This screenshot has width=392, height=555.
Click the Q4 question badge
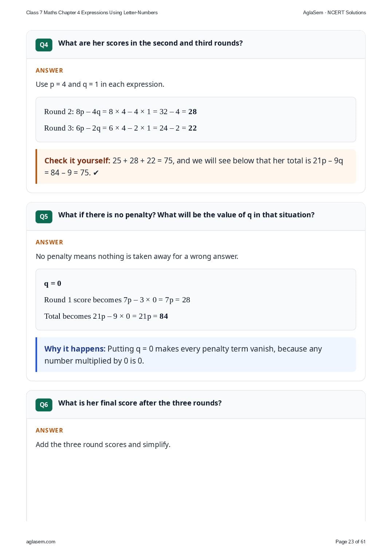coord(44,45)
